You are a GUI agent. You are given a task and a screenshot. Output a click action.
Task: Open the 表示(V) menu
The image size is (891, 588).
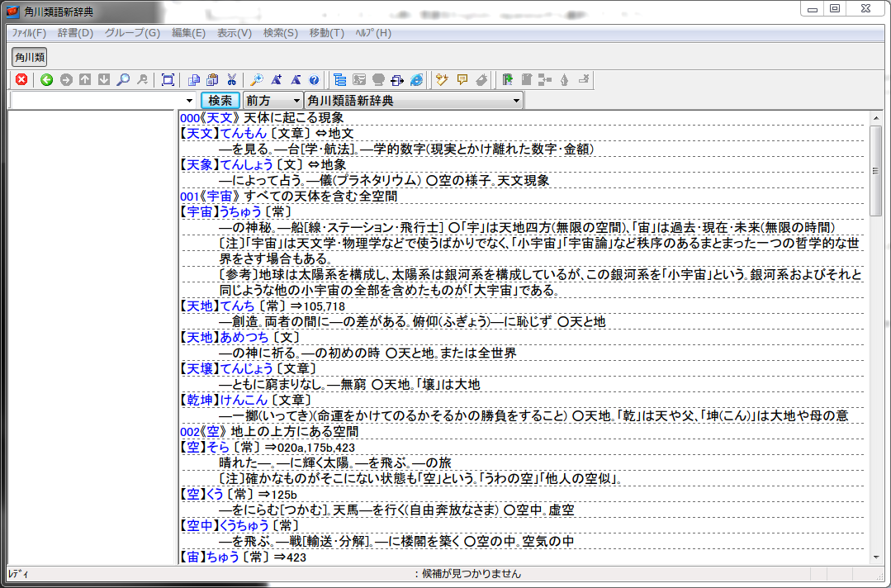(x=235, y=33)
